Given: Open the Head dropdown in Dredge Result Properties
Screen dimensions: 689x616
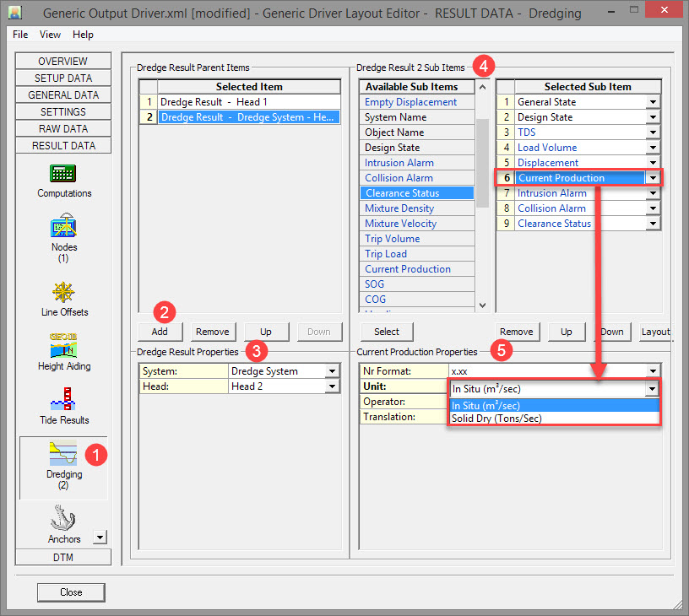Looking at the screenshot, I should tap(331, 386).
